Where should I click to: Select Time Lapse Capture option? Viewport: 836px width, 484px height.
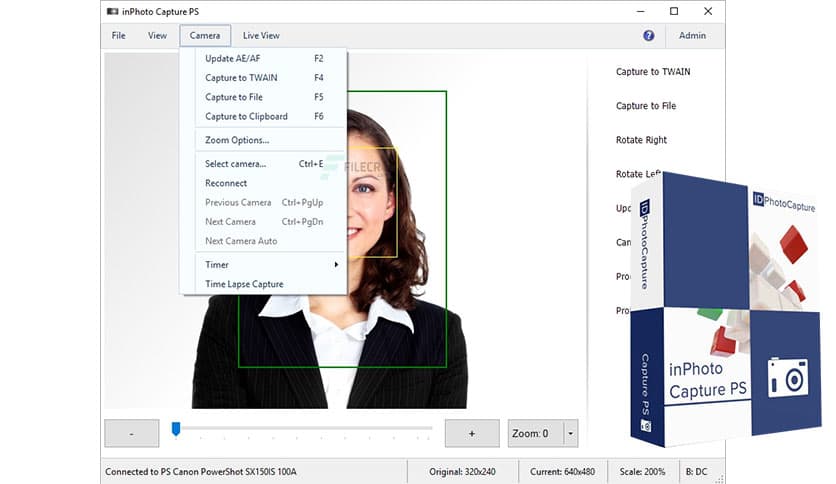(x=244, y=285)
